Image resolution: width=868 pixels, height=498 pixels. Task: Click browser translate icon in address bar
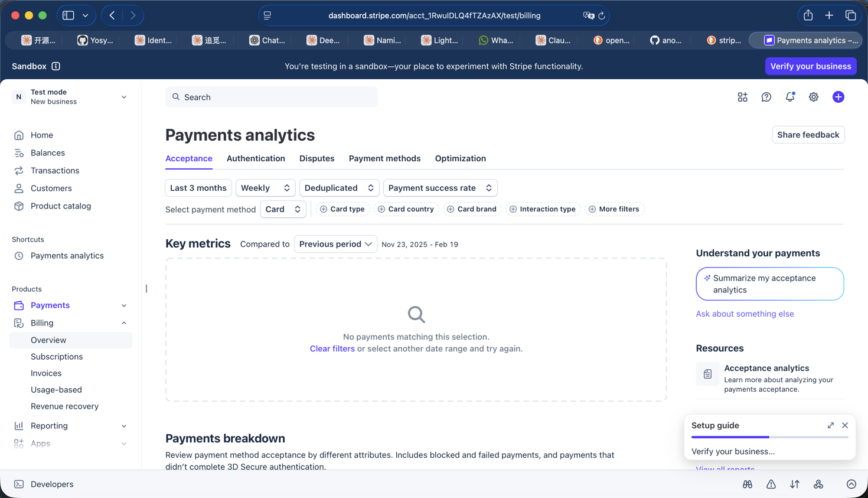click(x=588, y=16)
